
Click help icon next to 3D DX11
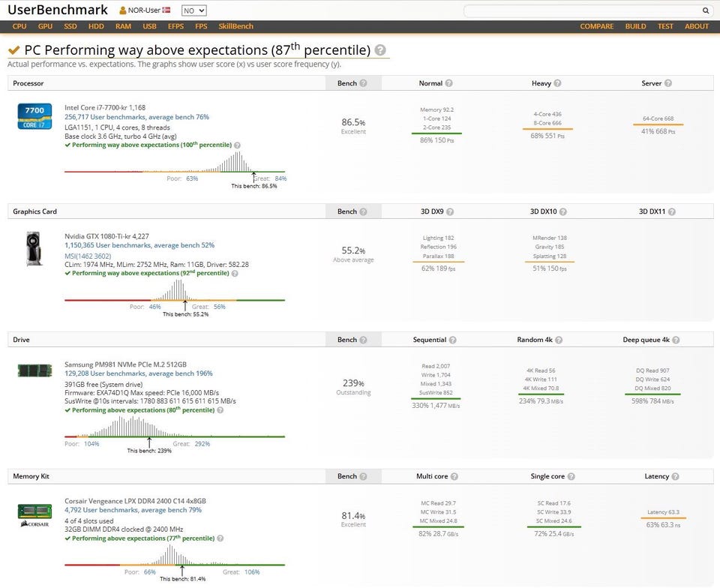(x=671, y=211)
